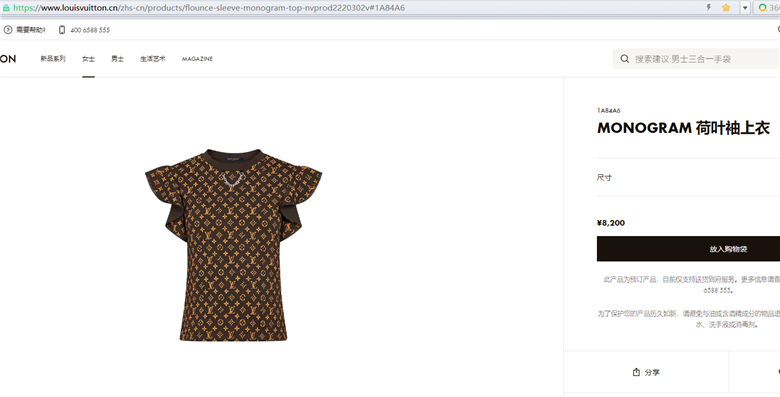This screenshot has height=397, width=780.
Task: Open the address bar dropdown arrow
Action: [745, 8]
